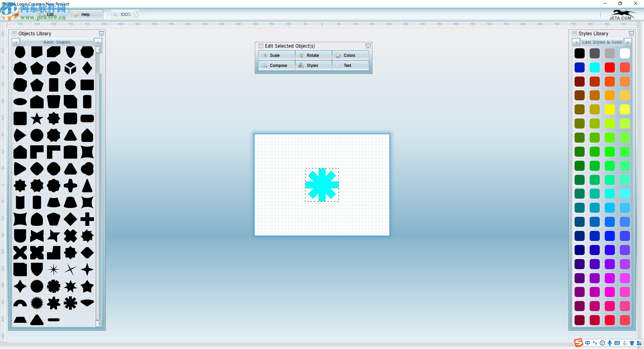
Task: Open the Help menu
Action: (x=83, y=14)
